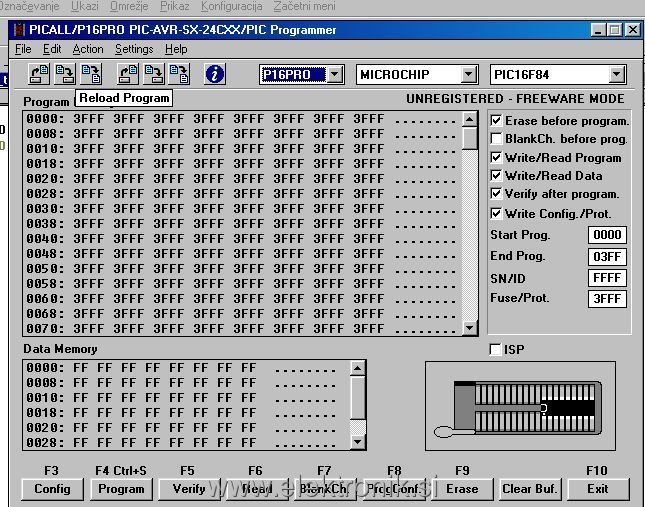Viewport: 645px width, 507px height.
Task: Click Data Memory scrollbar down arrow
Action: click(x=357, y=442)
